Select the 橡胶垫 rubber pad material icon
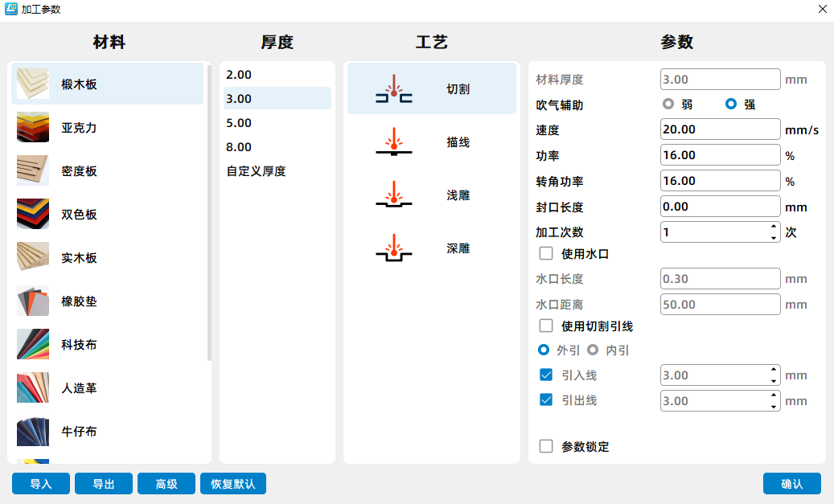This screenshot has width=834, height=504. (33, 301)
